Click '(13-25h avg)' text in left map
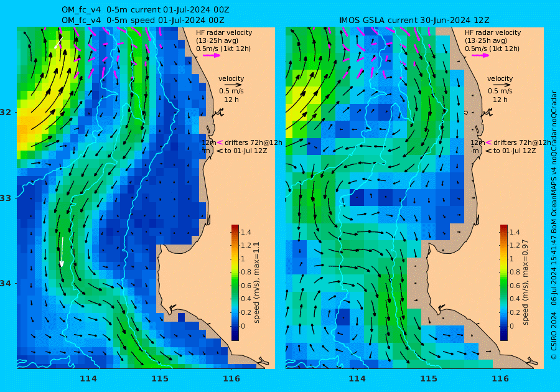The image size is (560, 392). click(217, 40)
